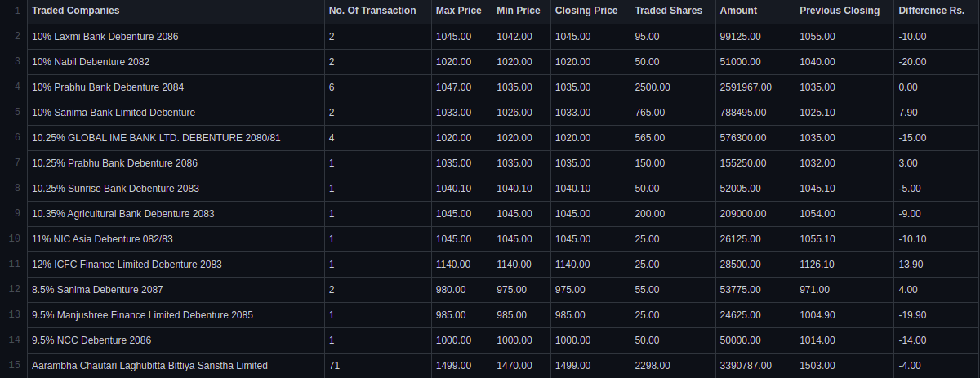
Task: Select the 12% ICFC Finance Limited Debenture cell
Action: tap(175, 265)
